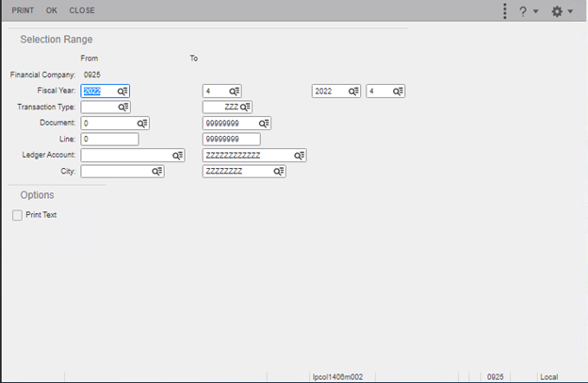Enable the Print Text checkbox
Image resolution: width=588 pixels, height=383 pixels.
18,215
